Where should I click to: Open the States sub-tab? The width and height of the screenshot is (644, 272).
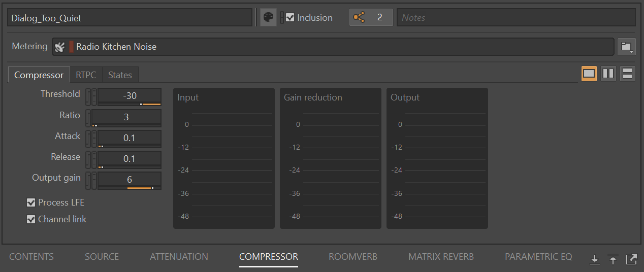[x=120, y=75]
